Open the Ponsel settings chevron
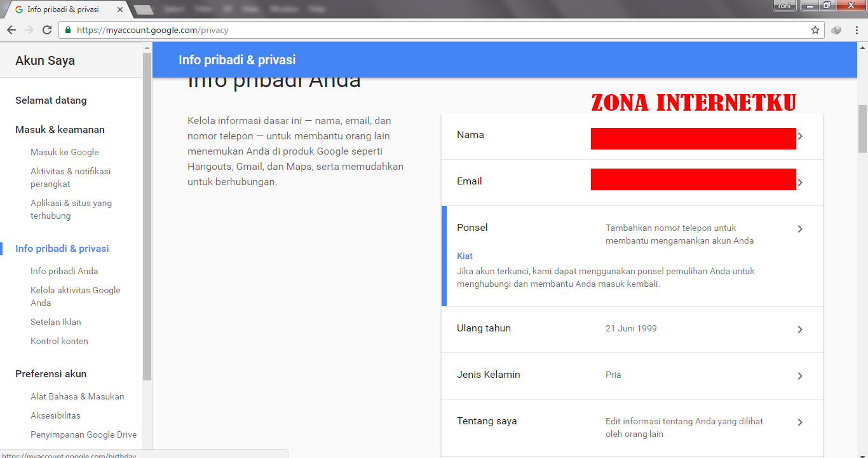 click(800, 228)
